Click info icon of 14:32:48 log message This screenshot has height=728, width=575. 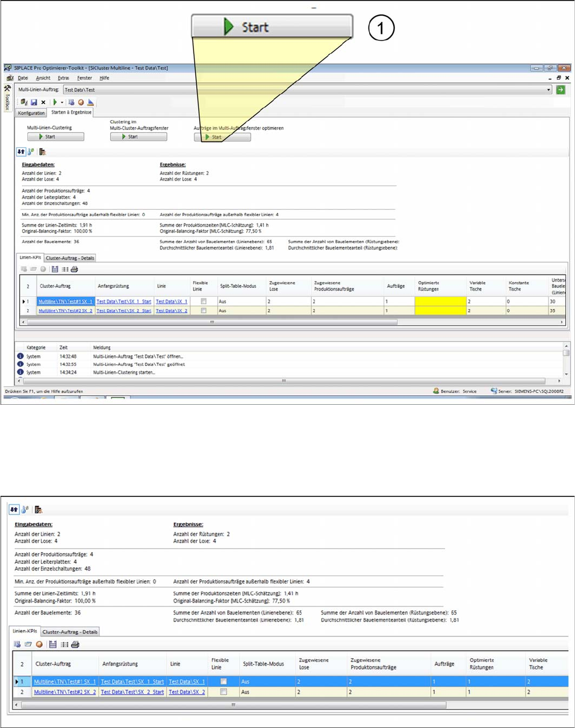click(20, 356)
